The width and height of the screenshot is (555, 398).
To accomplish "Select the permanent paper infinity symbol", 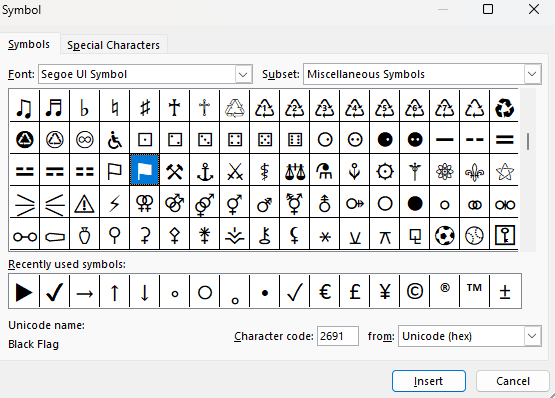I will click(84, 139).
